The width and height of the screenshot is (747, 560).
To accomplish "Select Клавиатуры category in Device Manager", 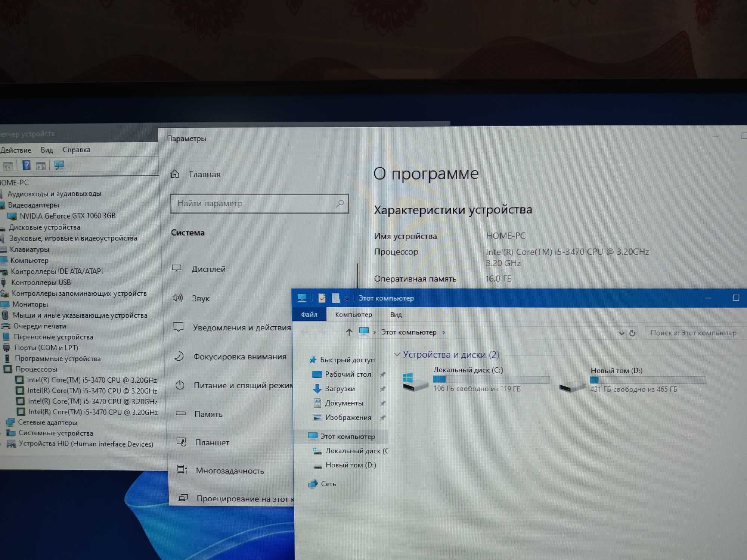I will 30,249.
